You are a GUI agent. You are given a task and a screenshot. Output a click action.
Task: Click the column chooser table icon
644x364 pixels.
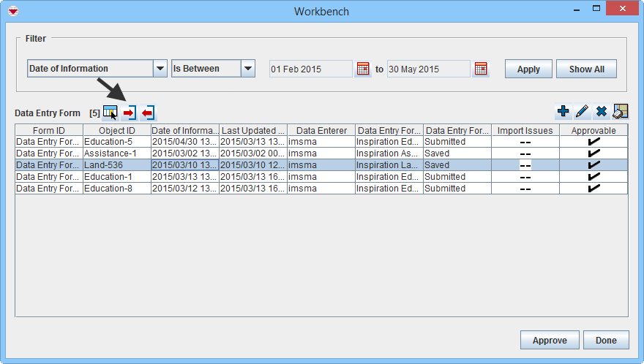click(110, 113)
